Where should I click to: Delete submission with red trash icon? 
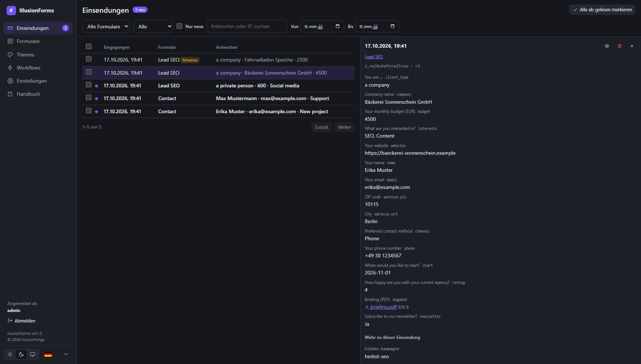[x=620, y=46]
